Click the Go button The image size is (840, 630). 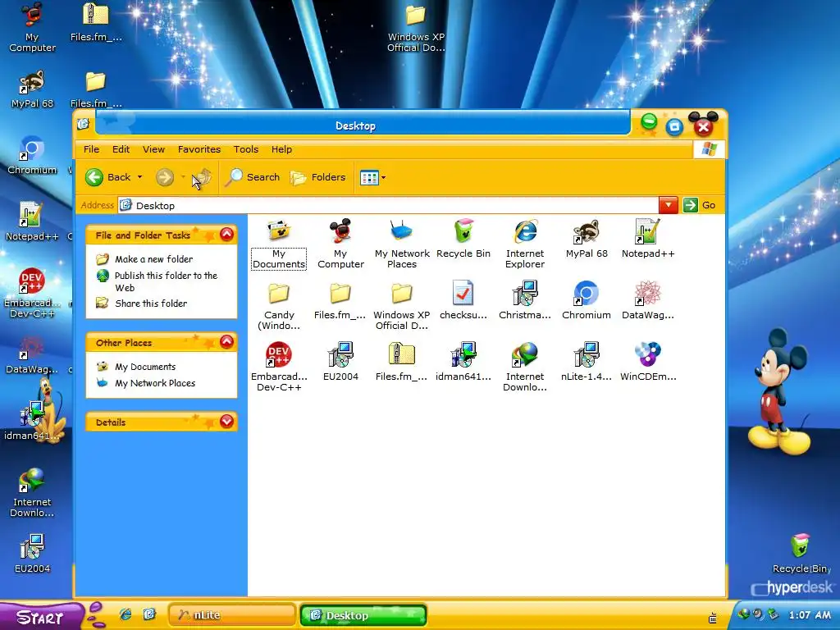point(700,205)
